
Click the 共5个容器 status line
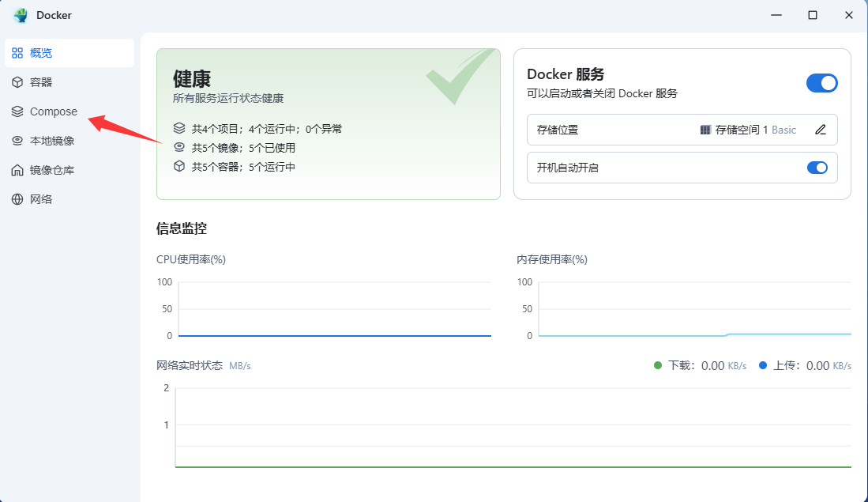coord(243,167)
